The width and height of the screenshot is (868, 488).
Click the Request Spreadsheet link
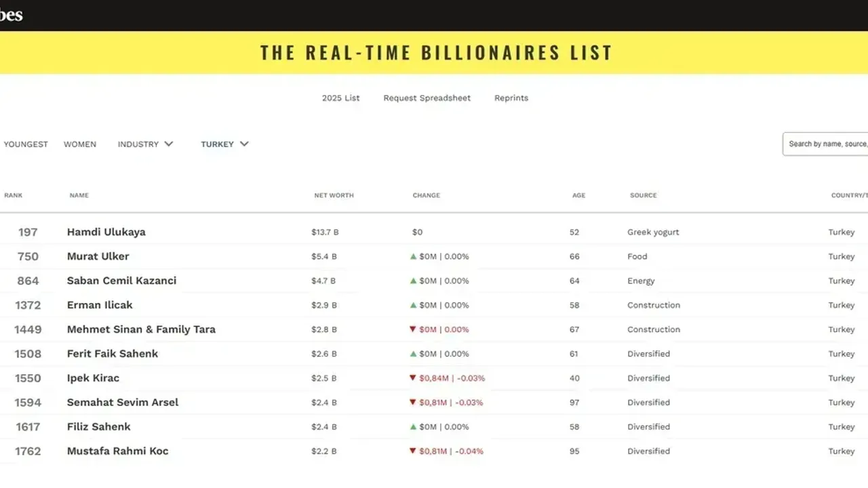coord(427,98)
